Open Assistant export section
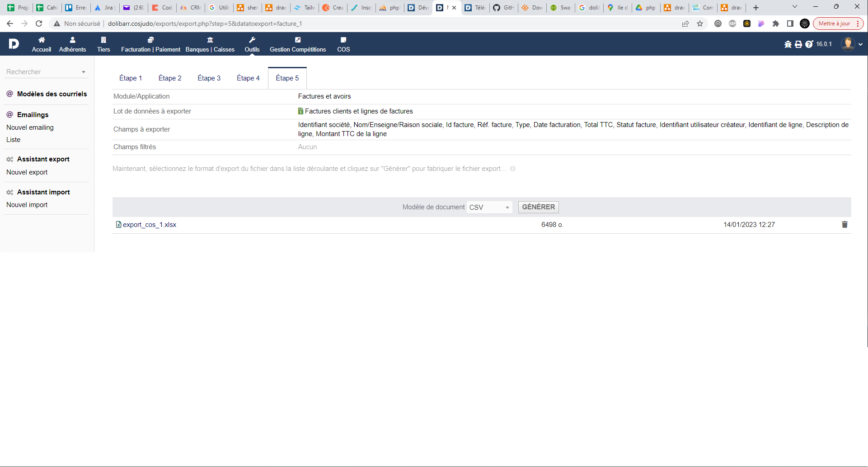 coord(43,159)
